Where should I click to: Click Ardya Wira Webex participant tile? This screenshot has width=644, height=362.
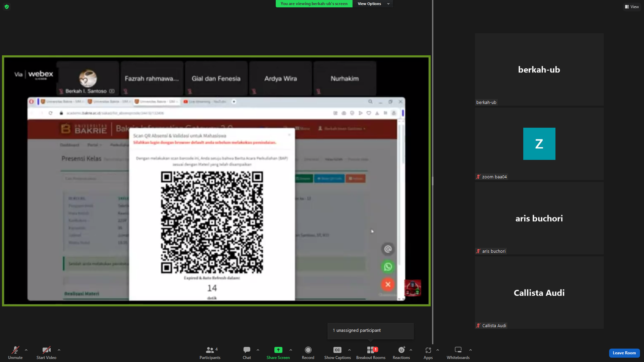[280, 78]
